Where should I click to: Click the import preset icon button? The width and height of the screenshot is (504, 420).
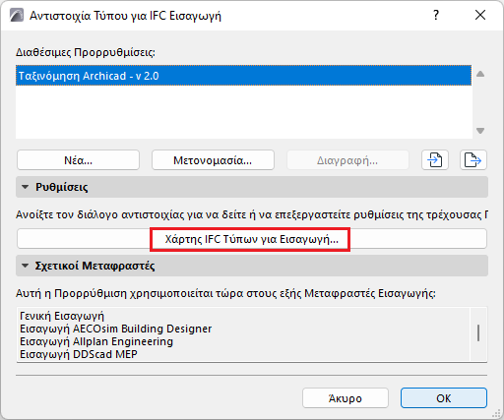click(435, 160)
